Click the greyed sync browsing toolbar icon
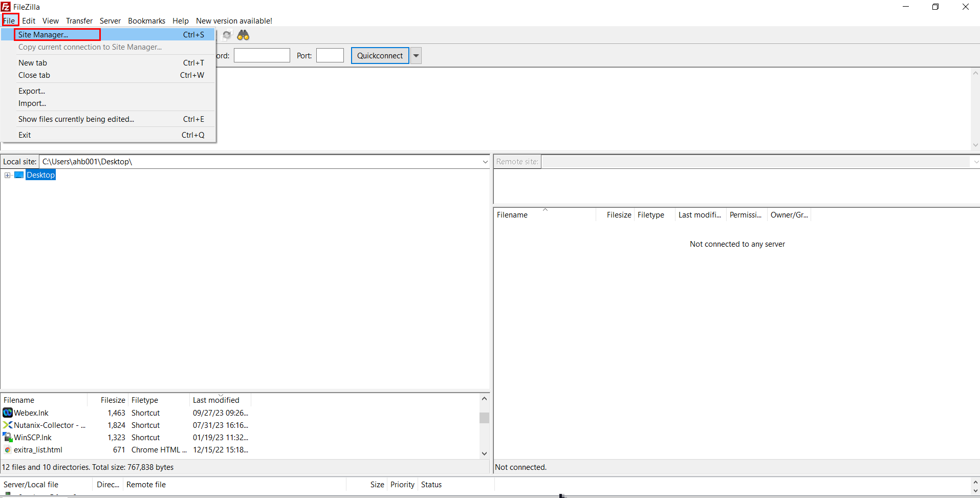Screen dimensions: 980x498 227,35
